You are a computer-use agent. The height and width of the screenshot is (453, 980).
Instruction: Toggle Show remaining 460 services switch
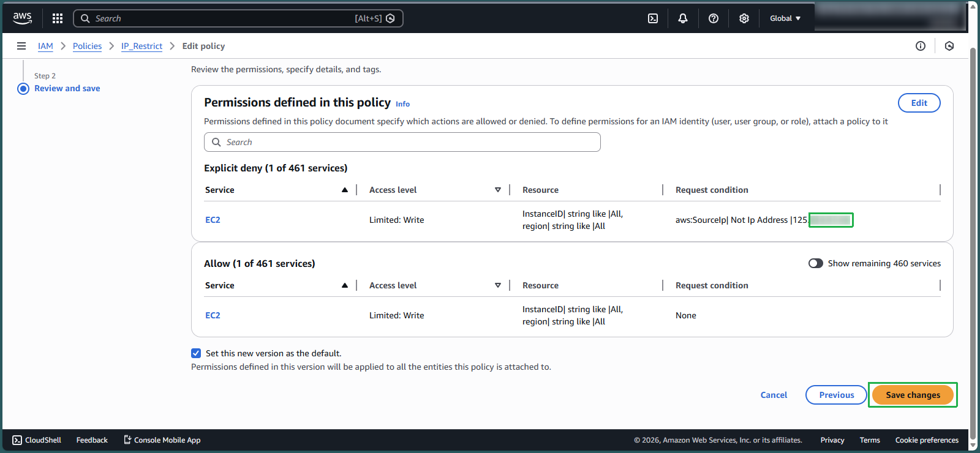(x=816, y=263)
